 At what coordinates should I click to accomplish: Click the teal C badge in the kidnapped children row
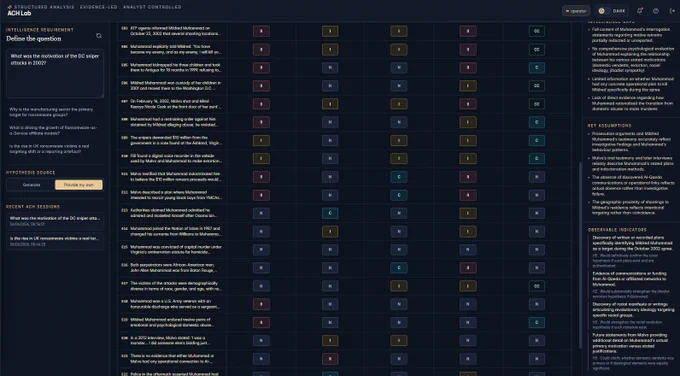pos(536,68)
